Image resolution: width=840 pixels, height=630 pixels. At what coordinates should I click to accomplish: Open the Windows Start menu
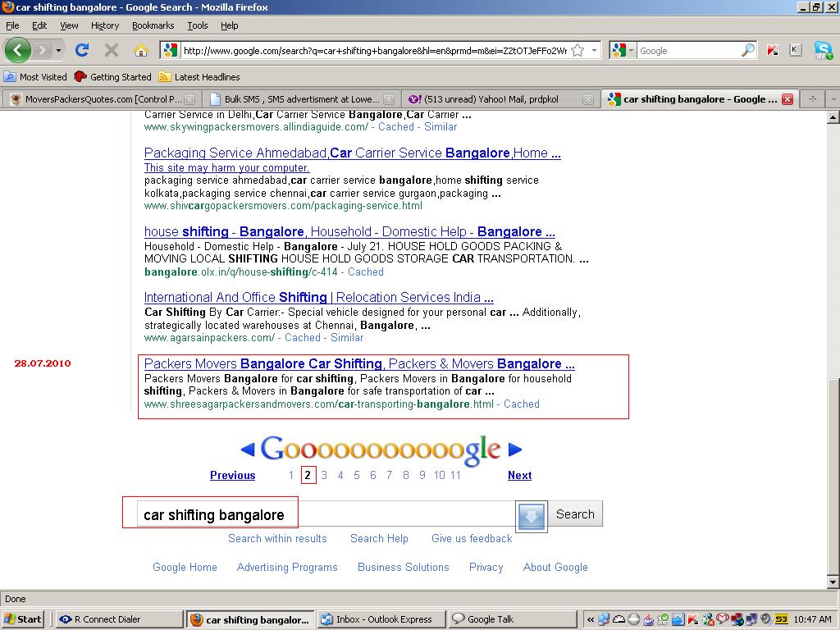tap(22, 619)
